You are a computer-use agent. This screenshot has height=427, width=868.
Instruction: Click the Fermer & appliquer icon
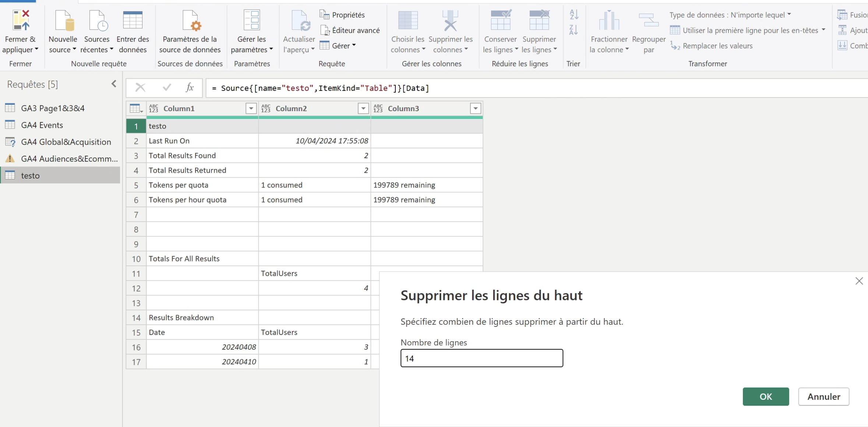coord(21,20)
